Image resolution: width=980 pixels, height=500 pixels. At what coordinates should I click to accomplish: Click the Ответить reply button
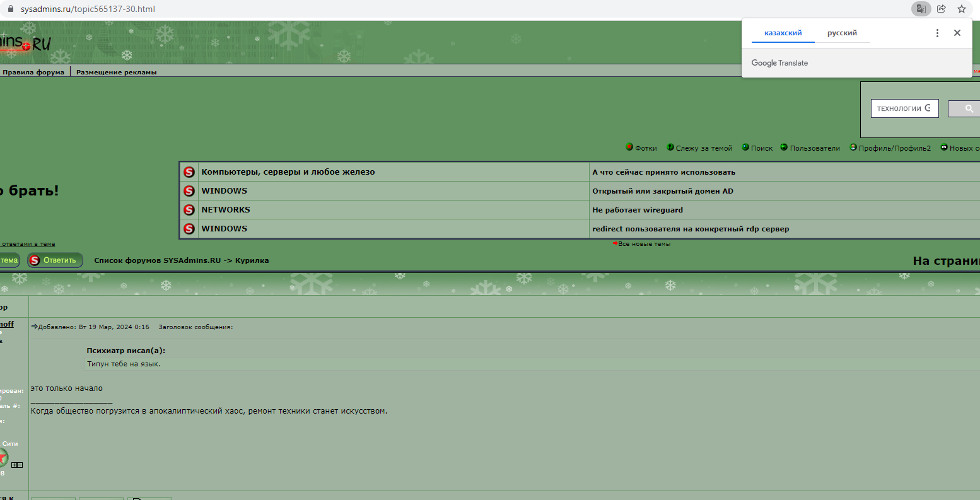[55, 260]
